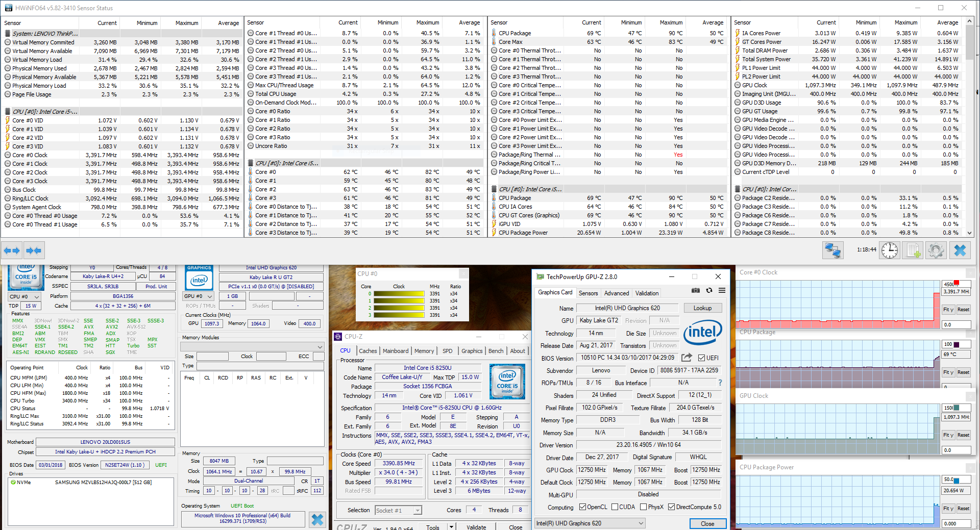The image size is (980, 530).
Task: Click Reset on the GPU Clock graph
Action: click(x=963, y=435)
